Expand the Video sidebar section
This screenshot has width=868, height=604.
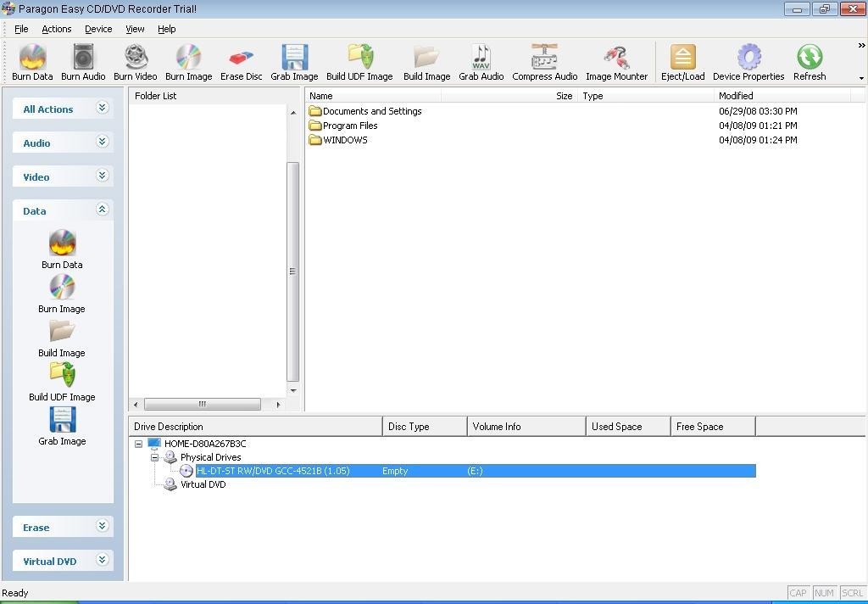tap(102, 176)
